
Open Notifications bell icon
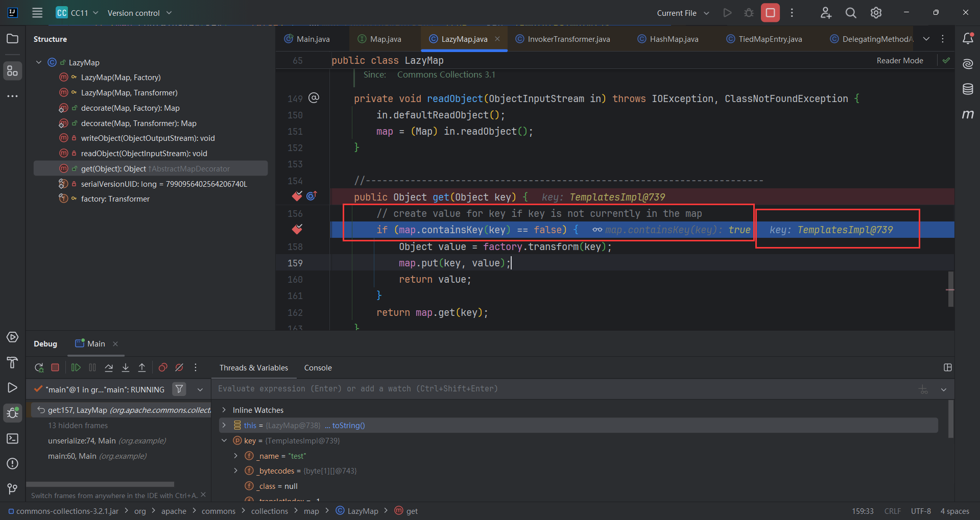(968, 38)
